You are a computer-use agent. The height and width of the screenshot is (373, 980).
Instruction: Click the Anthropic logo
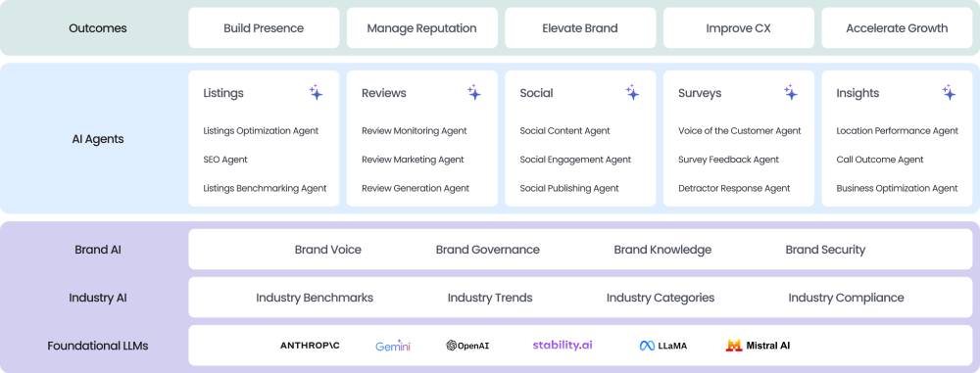(x=310, y=346)
